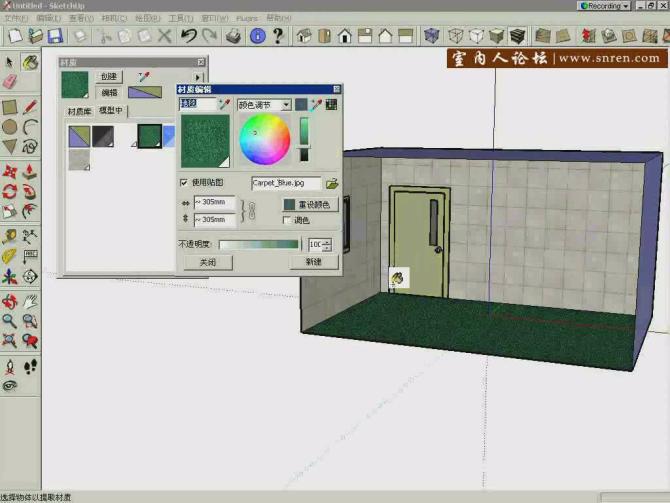Open the Recording dropdown in title bar
The image size is (670, 503).
[x=626, y=6]
